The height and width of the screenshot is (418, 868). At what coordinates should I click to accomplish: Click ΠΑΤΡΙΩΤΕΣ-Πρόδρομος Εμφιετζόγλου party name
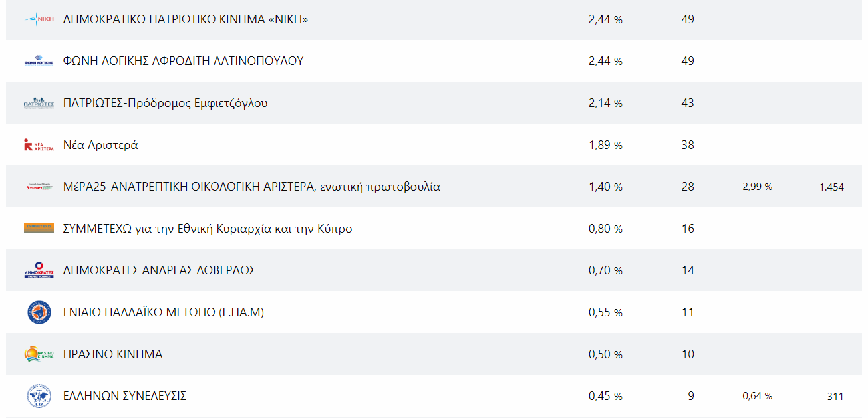pos(166,103)
